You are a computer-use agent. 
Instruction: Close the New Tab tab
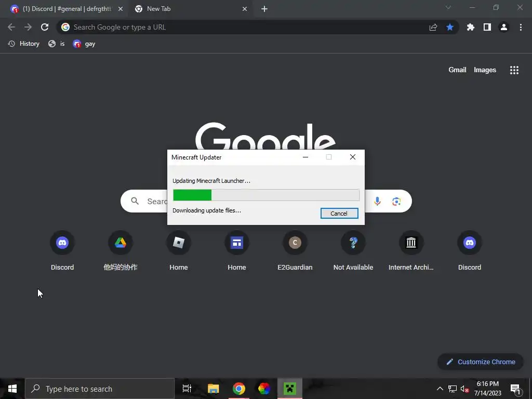(x=245, y=9)
